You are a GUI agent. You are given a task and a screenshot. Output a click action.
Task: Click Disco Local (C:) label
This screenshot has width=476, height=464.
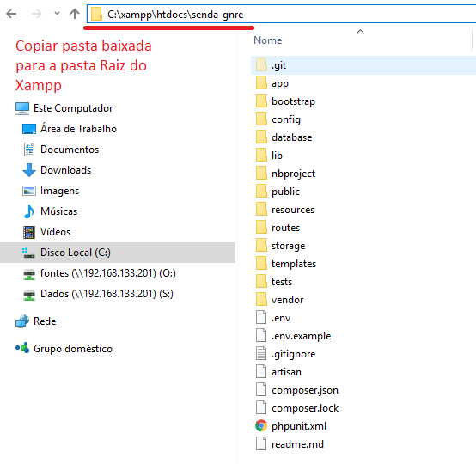(76, 253)
